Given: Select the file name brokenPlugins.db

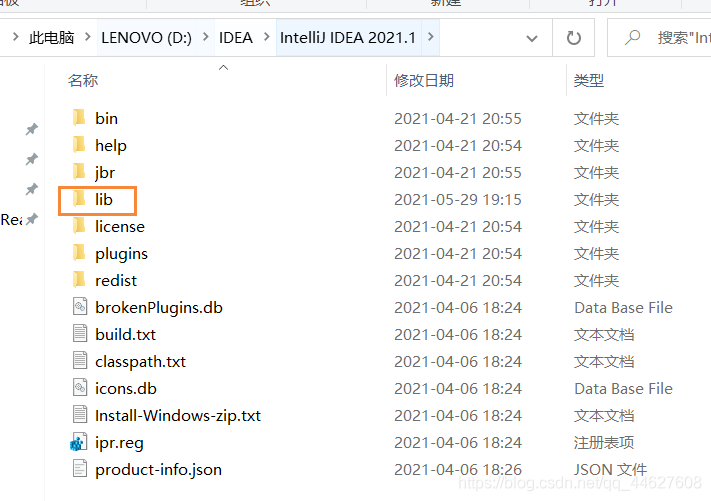Looking at the screenshot, I should click(159, 308).
